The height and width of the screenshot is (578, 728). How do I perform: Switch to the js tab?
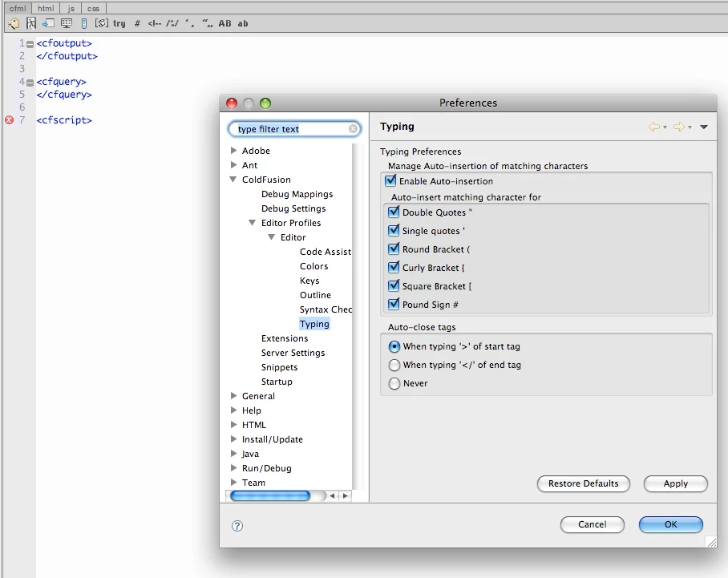[71, 8]
